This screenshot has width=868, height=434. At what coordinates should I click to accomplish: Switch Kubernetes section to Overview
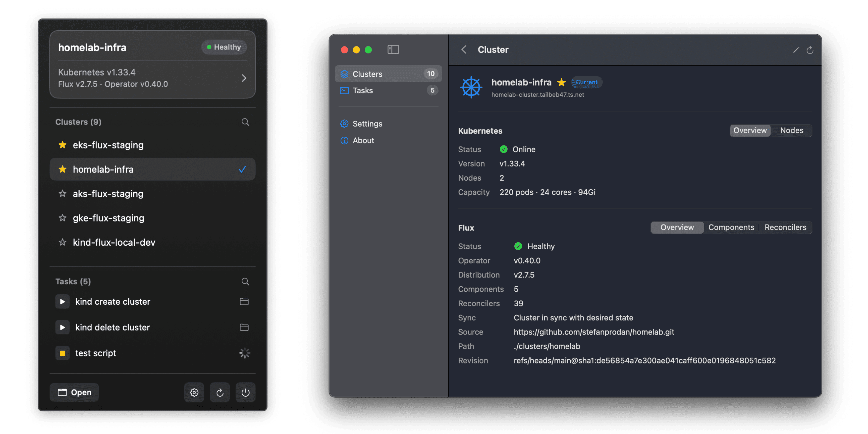[750, 130]
